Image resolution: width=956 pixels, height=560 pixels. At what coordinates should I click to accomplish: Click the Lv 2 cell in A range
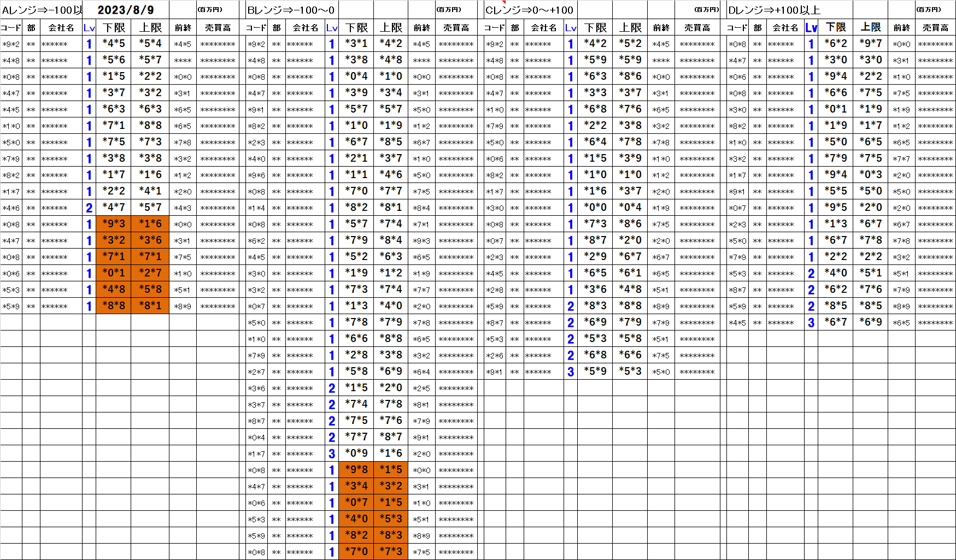click(x=89, y=208)
